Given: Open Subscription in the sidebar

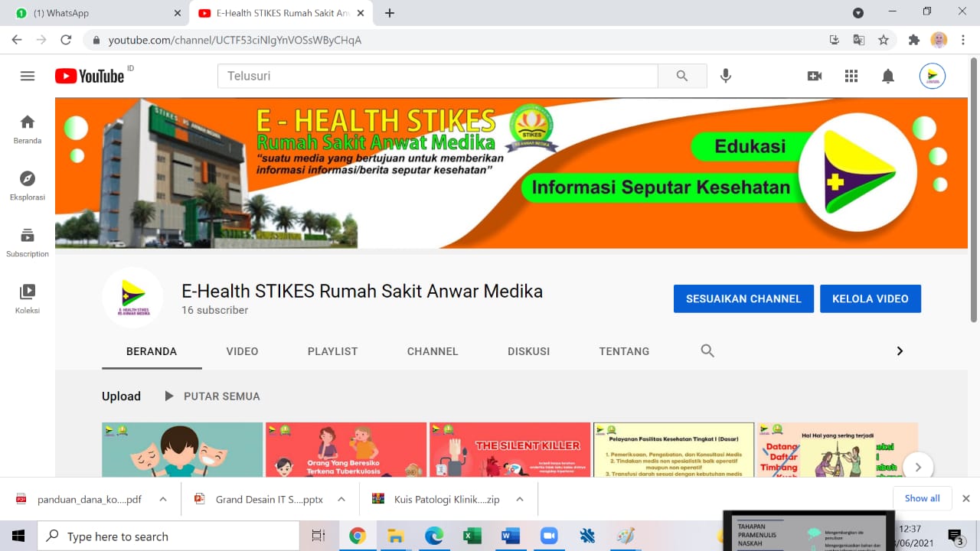Looking at the screenshot, I should click(x=28, y=243).
